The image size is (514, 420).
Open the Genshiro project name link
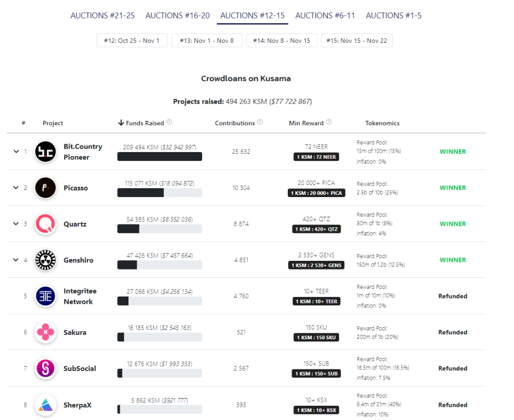point(79,260)
